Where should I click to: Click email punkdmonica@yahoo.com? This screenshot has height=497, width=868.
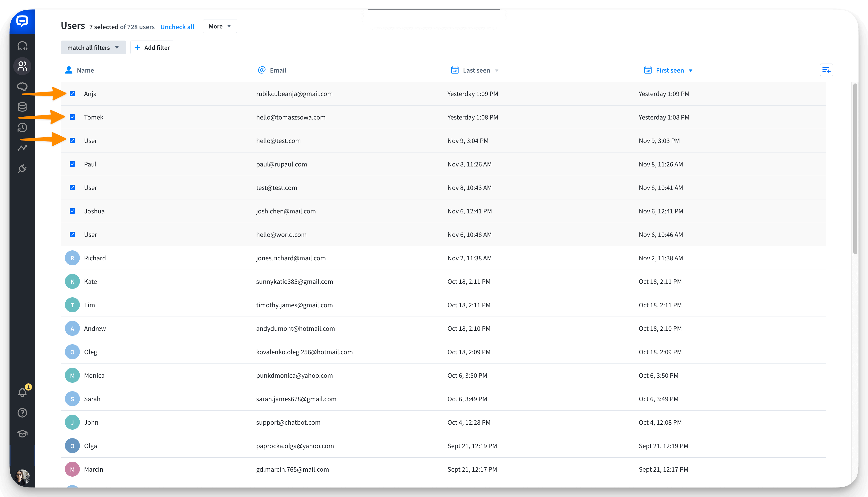[x=294, y=376]
